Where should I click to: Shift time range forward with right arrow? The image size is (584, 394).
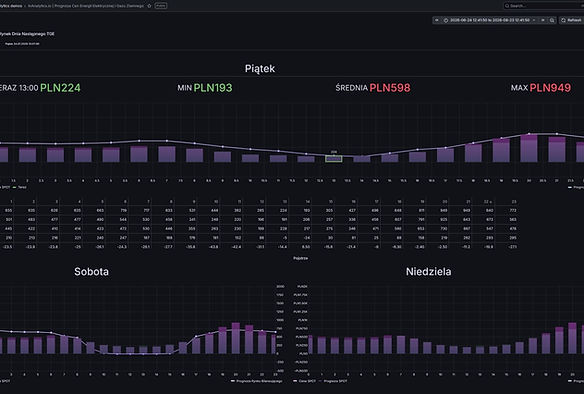pos(543,20)
